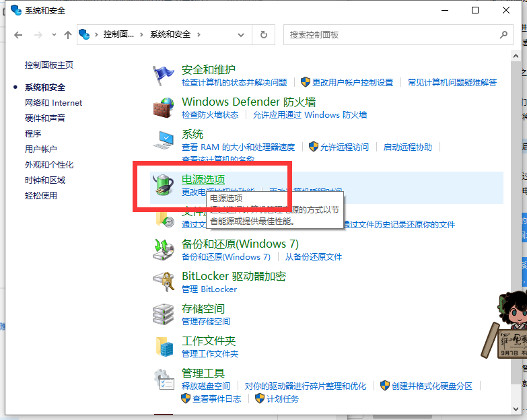Open the 允许远程访问 link

(x=344, y=147)
